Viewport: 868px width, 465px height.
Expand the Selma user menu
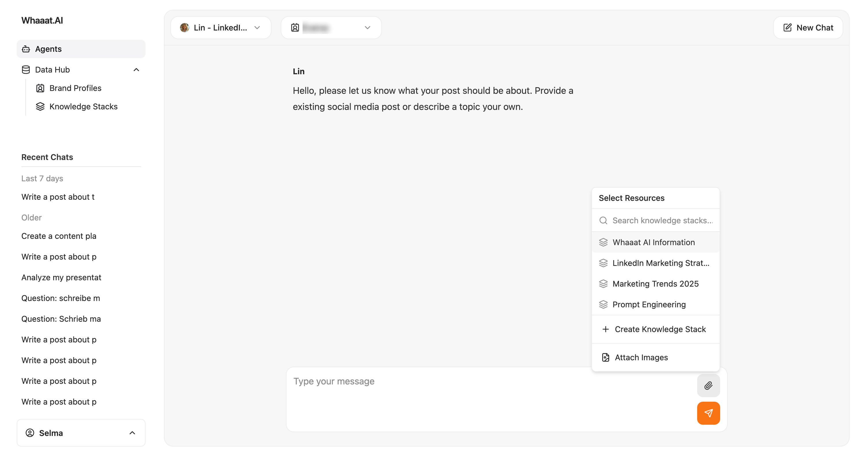(x=81, y=433)
